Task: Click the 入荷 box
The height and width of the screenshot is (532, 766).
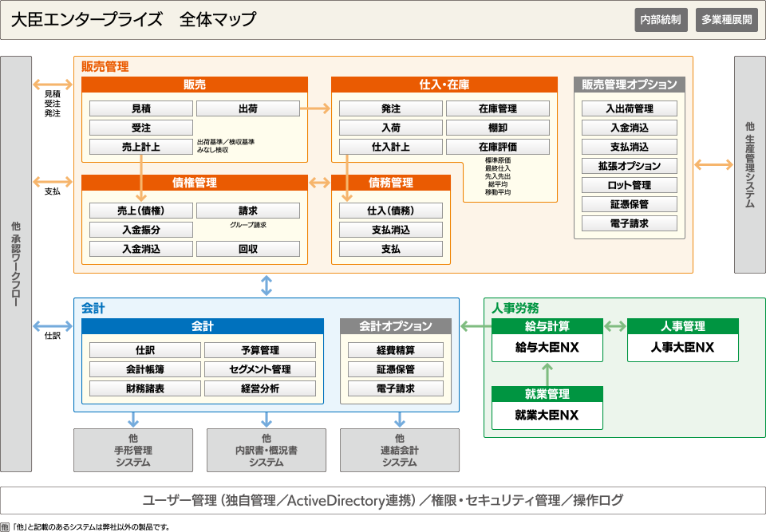Action: click(x=391, y=128)
